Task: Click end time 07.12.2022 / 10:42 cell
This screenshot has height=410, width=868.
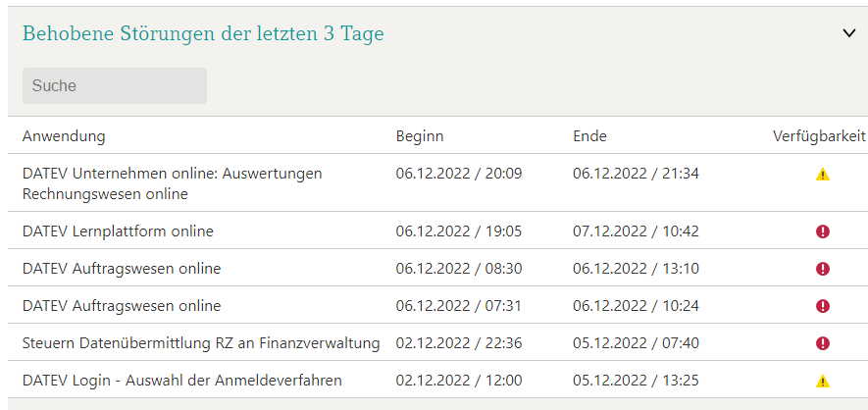Action: [x=637, y=231]
